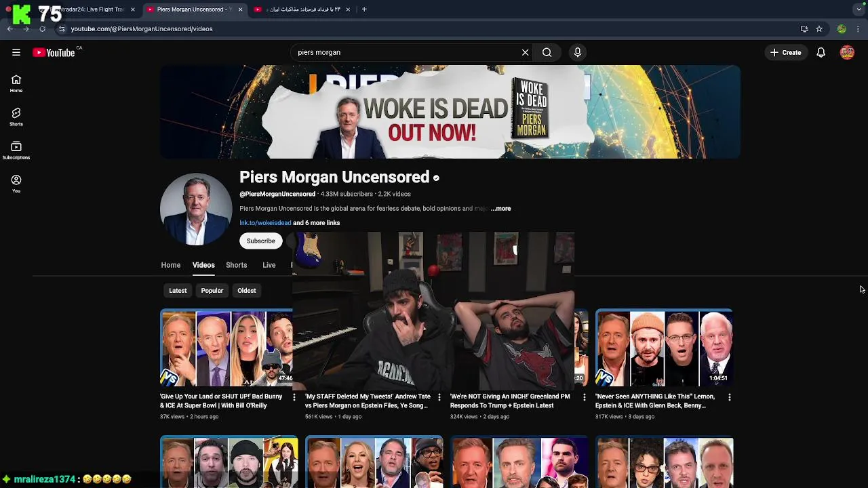Image resolution: width=868 pixels, height=488 pixels.
Task: Open the lnk.to/wokeisdead link
Action: [265, 223]
